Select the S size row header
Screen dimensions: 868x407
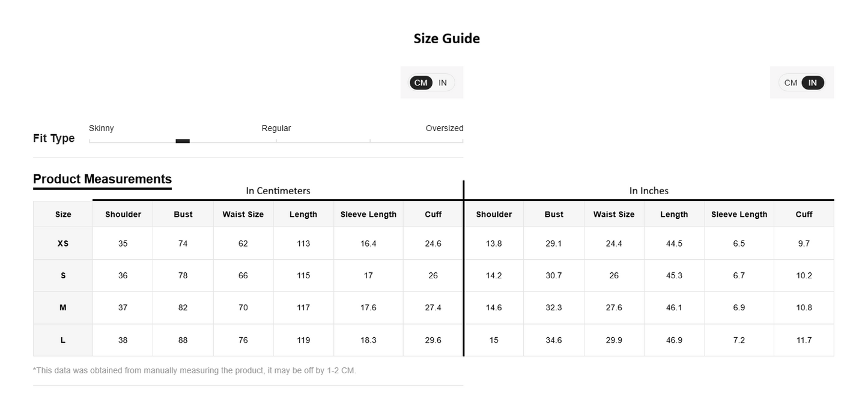[63, 275]
